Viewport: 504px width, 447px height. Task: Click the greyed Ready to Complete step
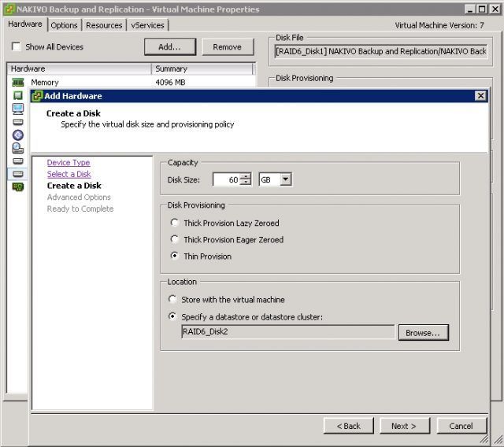[80, 209]
